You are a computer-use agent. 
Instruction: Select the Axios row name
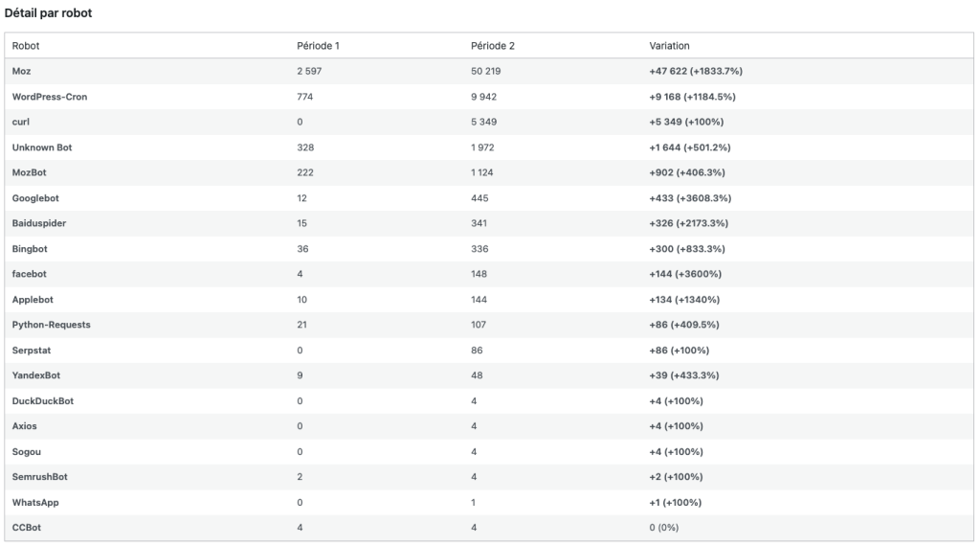(x=24, y=426)
